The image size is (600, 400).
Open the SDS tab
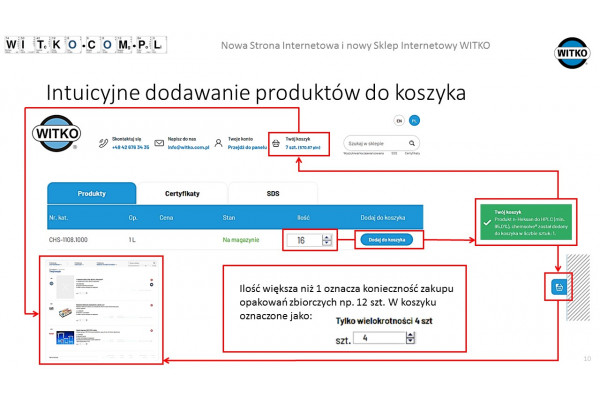click(273, 193)
